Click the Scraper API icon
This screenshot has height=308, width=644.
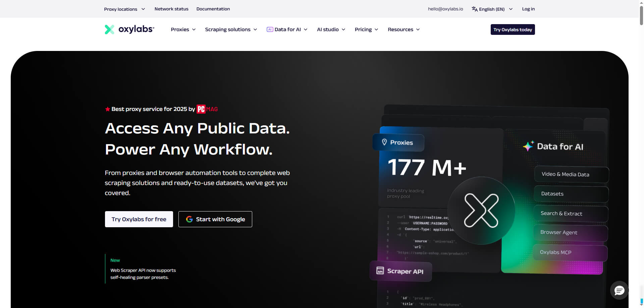coord(380,271)
